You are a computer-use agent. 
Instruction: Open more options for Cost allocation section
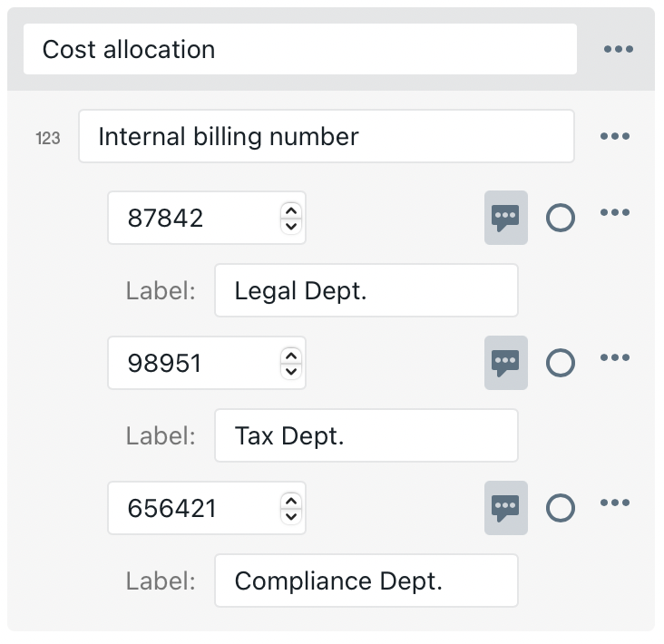pyautogui.click(x=619, y=49)
